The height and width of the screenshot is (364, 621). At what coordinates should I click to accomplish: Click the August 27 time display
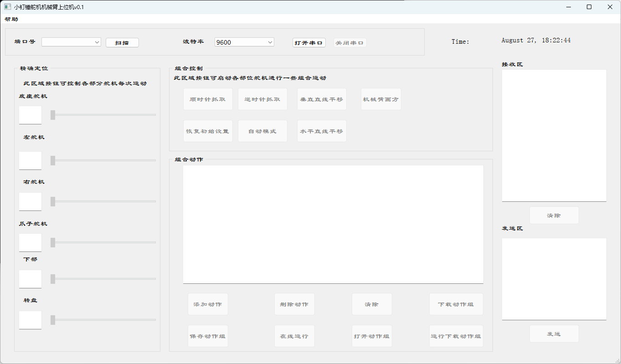536,40
